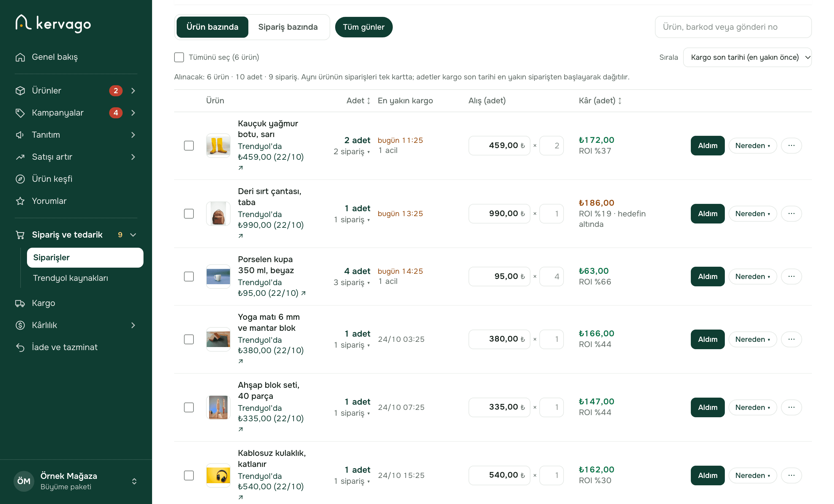Click quantity field for Porselen kupa
This screenshot has width=834, height=504.
551,277
